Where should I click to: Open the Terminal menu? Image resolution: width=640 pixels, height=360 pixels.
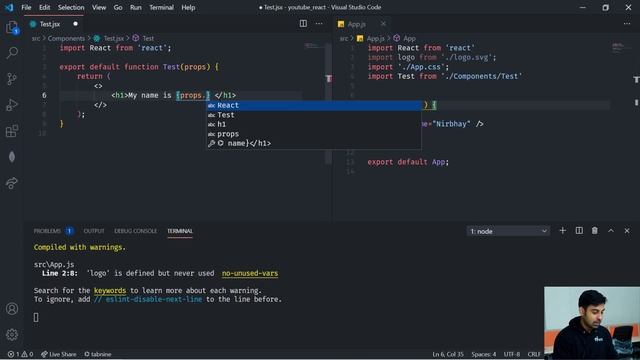161,7
